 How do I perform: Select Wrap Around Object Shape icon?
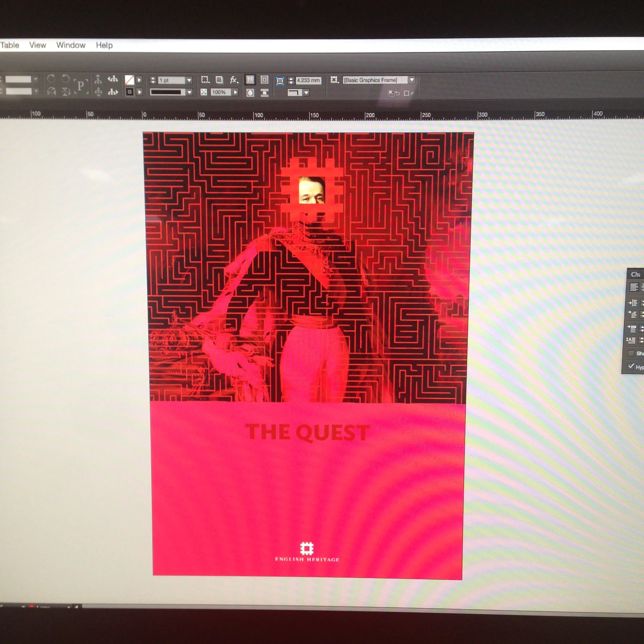pyautogui.click(x=250, y=93)
